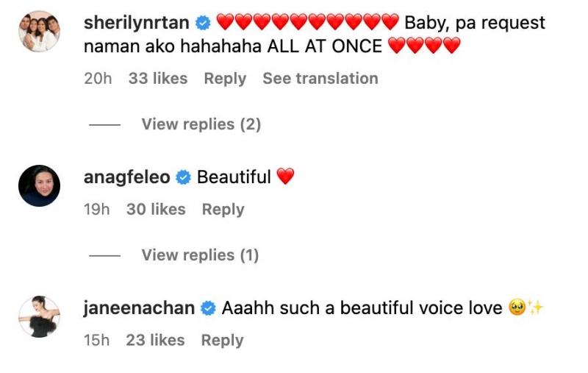This screenshot has width=588, height=373.
Task: Expand View replies (1) thread
Action: pyautogui.click(x=200, y=255)
